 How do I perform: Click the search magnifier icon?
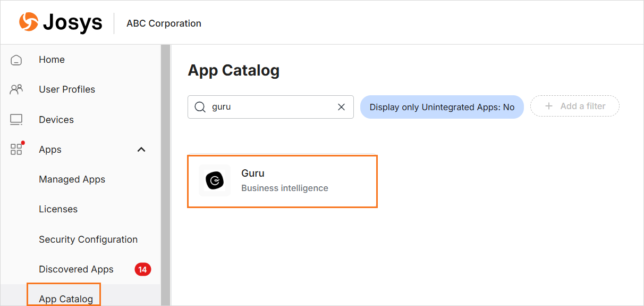pyautogui.click(x=200, y=107)
